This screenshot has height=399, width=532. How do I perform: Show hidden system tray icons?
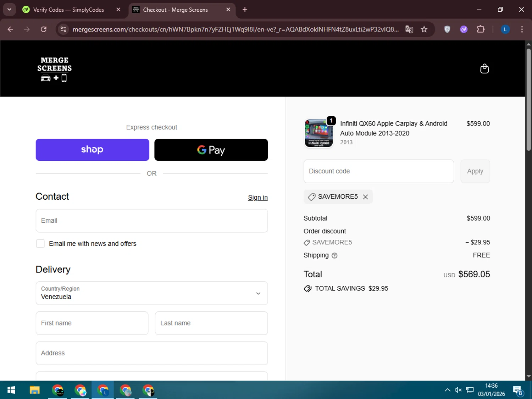(x=448, y=390)
